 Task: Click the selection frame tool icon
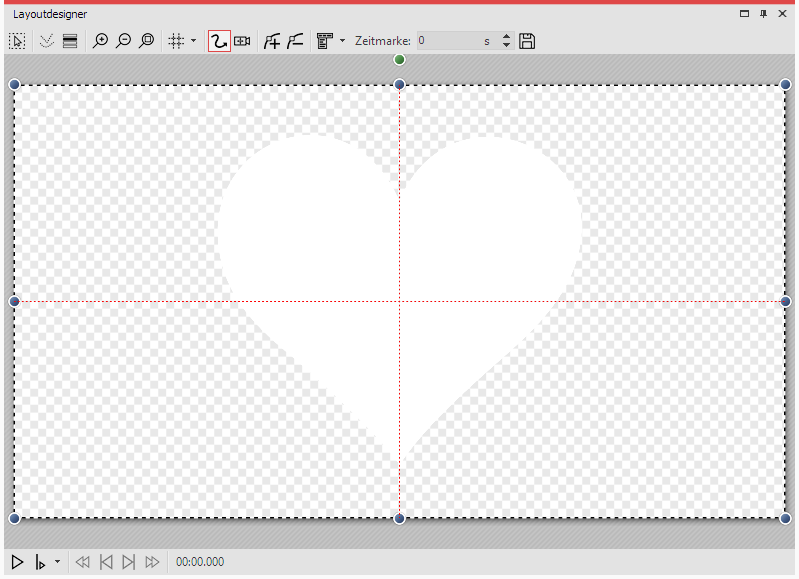pyautogui.click(x=17, y=41)
